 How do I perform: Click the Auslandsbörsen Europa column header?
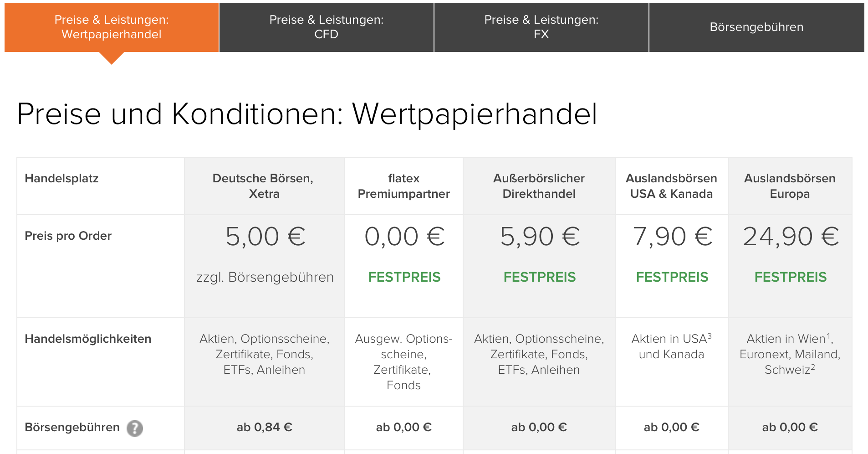790,186
